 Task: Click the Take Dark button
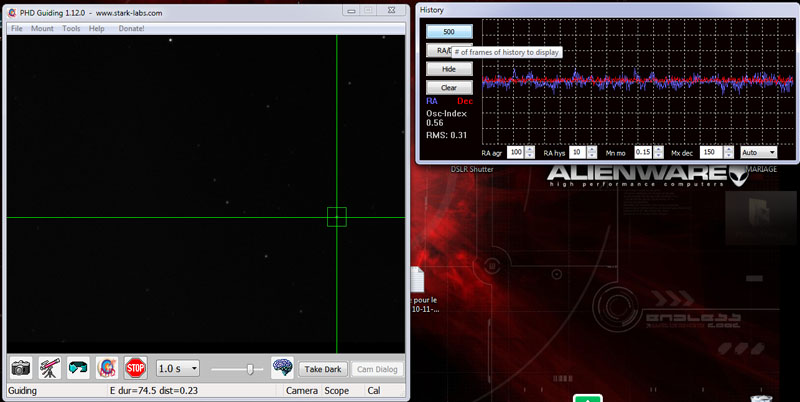tap(323, 369)
